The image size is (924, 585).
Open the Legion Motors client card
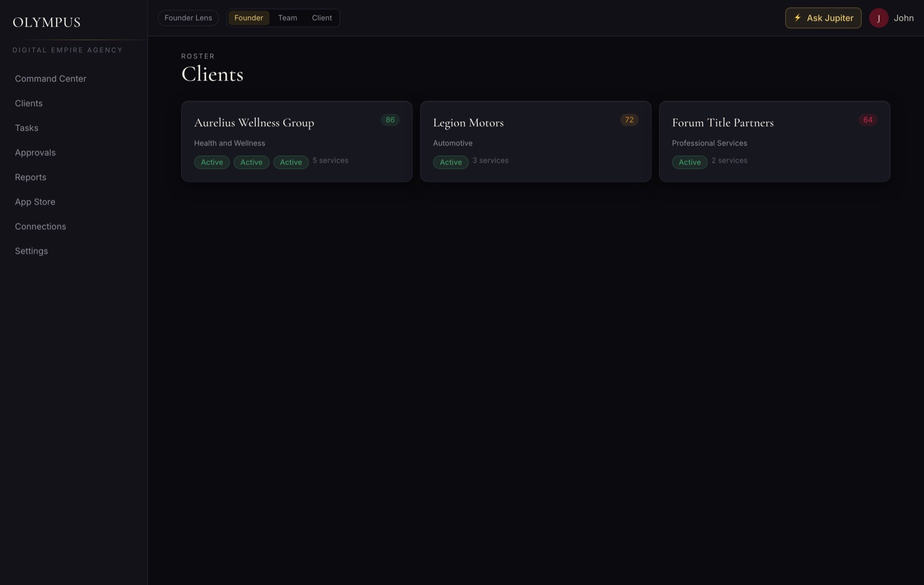pos(536,141)
